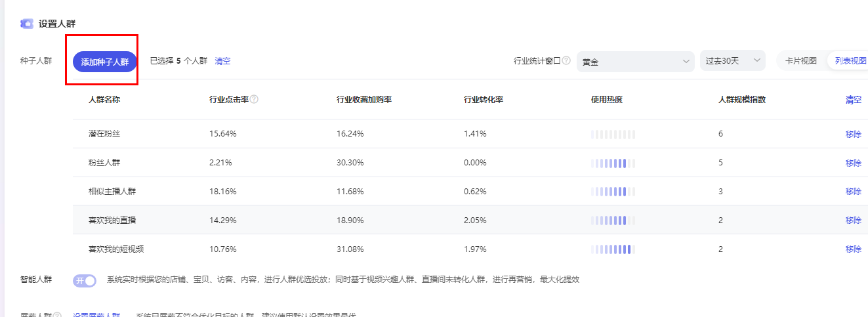Click the 设置人群 section header icon

coord(27,24)
